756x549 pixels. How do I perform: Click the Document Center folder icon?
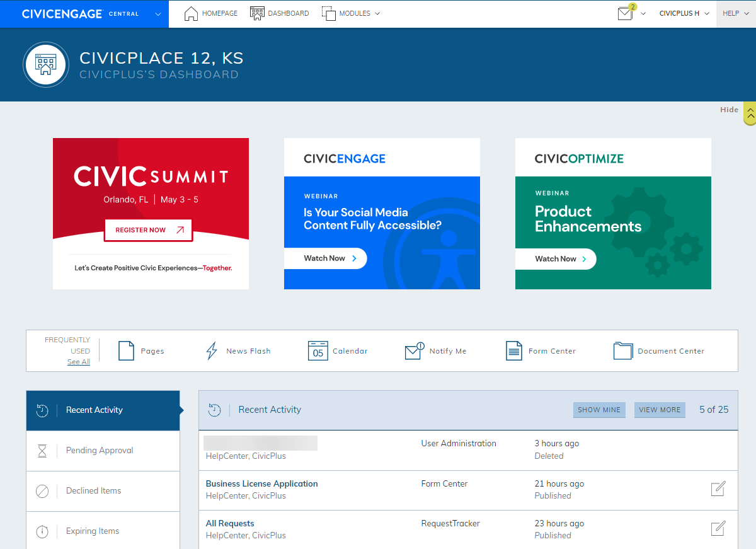coord(623,350)
